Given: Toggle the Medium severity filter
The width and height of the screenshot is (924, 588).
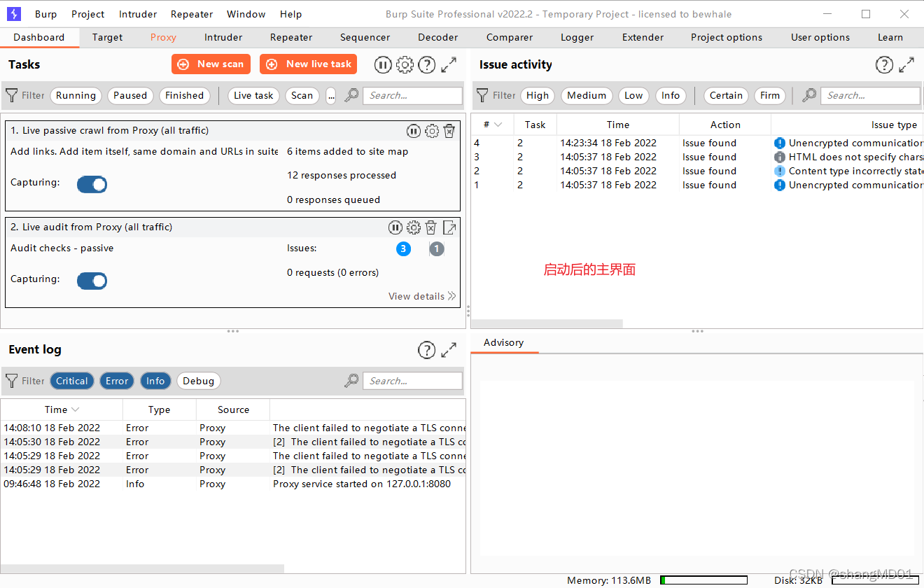Looking at the screenshot, I should pyautogui.click(x=587, y=96).
